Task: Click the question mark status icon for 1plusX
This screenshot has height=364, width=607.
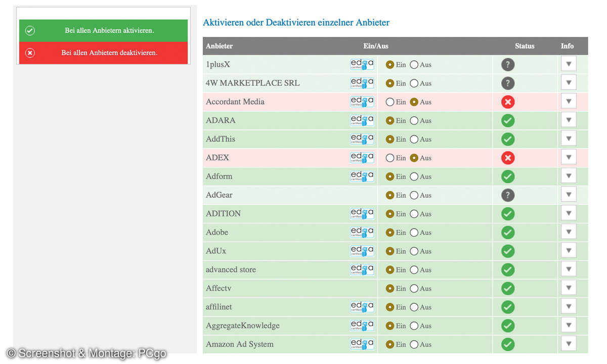Action: point(508,65)
